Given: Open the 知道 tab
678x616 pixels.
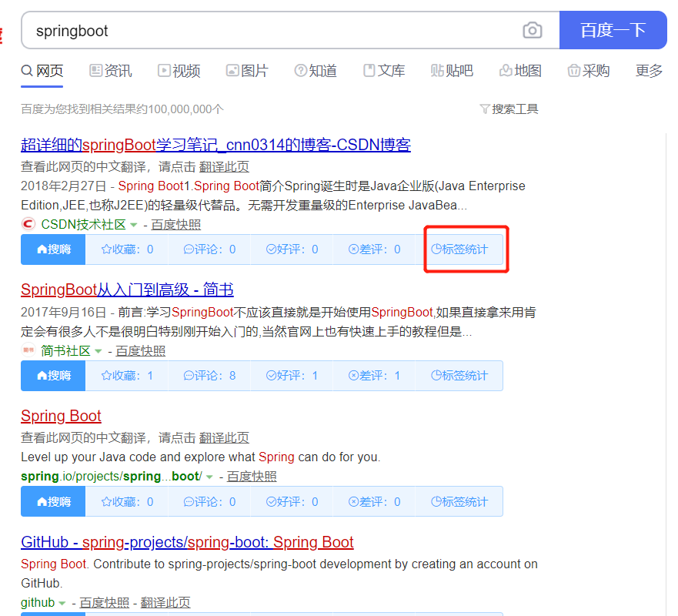Looking at the screenshot, I should click(x=316, y=71).
